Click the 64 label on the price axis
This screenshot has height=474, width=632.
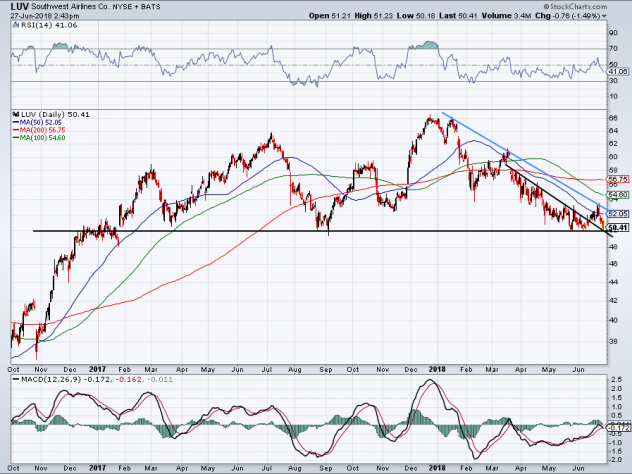(x=613, y=131)
